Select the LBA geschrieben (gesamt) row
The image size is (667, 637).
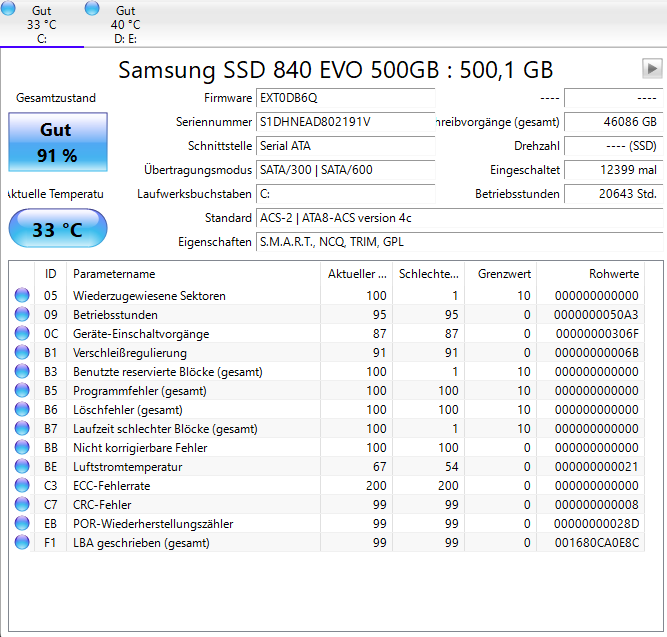tap(327, 543)
